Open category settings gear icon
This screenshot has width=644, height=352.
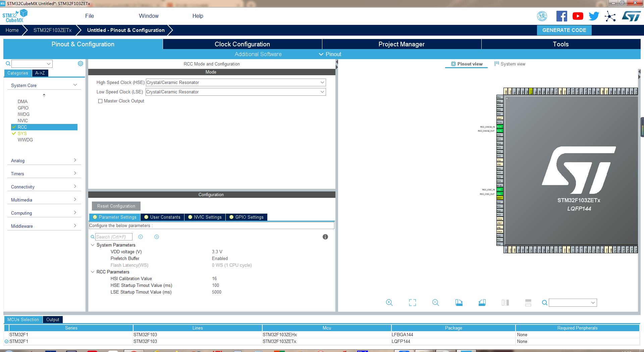point(80,63)
